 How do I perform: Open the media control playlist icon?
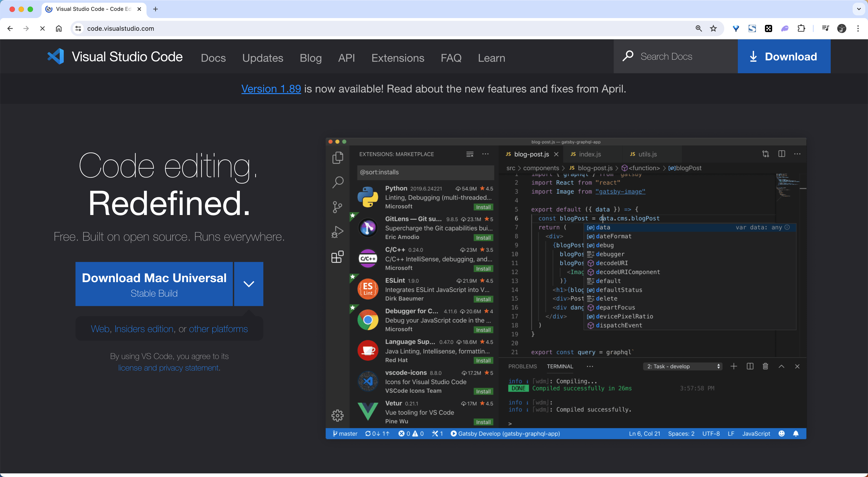pyautogui.click(x=825, y=29)
